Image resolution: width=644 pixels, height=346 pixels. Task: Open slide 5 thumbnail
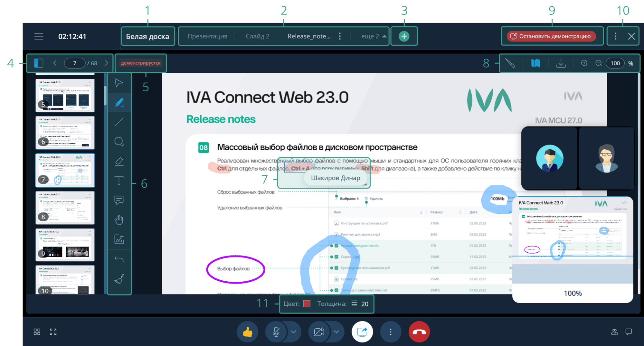[x=65, y=95]
